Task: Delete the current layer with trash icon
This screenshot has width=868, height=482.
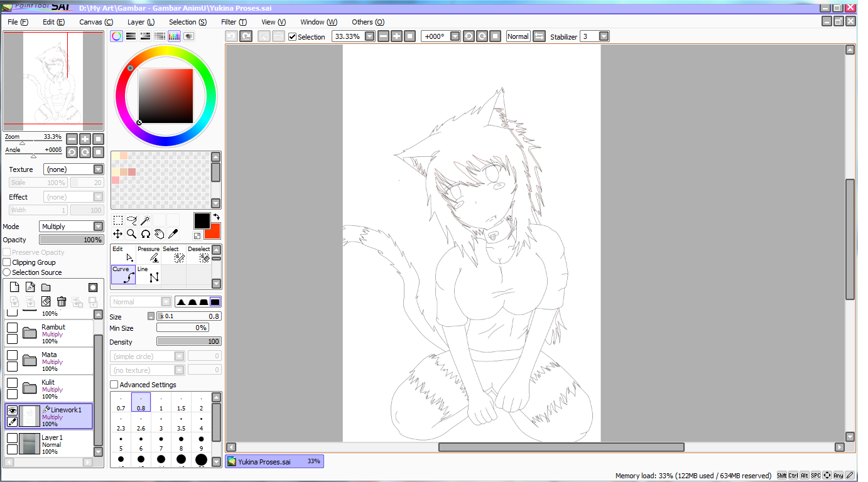Action: tap(61, 301)
